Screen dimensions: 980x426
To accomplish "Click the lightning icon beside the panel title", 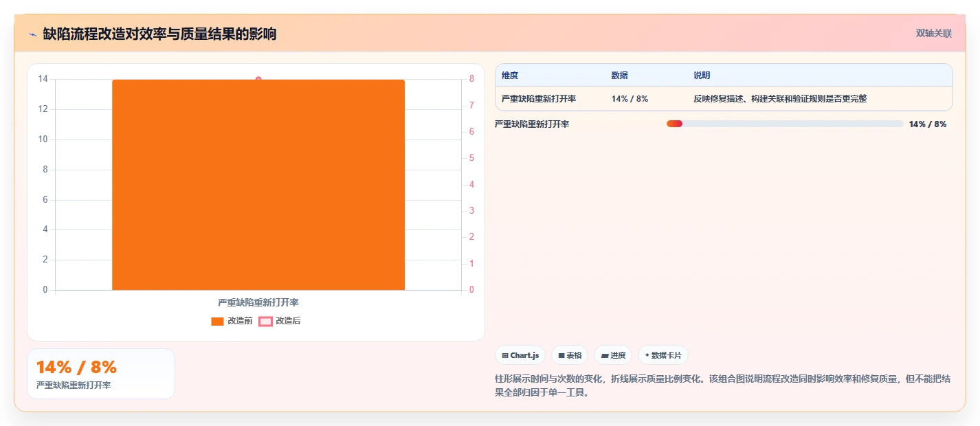I will point(32,34).
